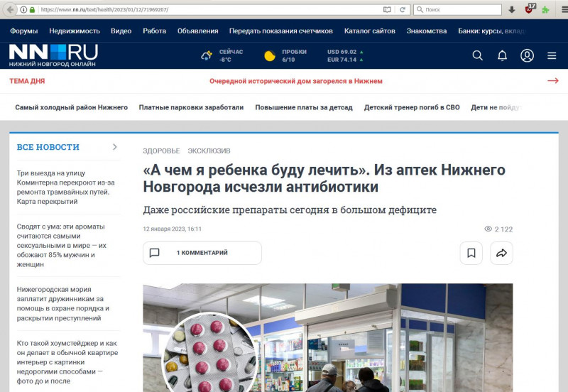The width and height of the screenshot is (568, 392).
Task: Expand the ВСЕ НОВОСТИ sidebar chevron
Action: (x=115, y=147)
